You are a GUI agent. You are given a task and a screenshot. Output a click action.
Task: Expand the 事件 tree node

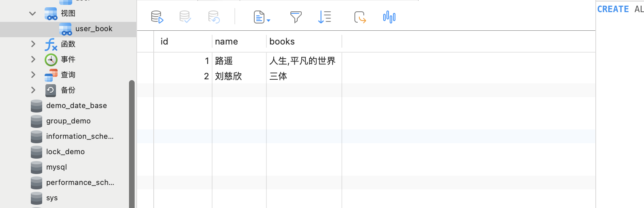click(x=33, y=59)
